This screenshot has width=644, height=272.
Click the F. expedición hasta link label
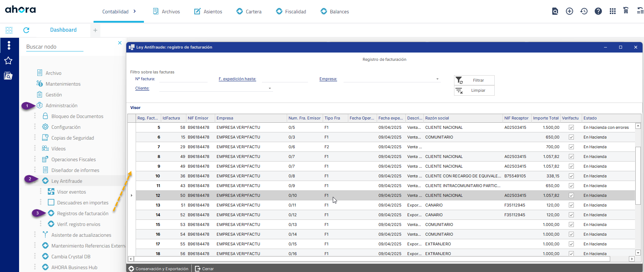click(237, 79)
